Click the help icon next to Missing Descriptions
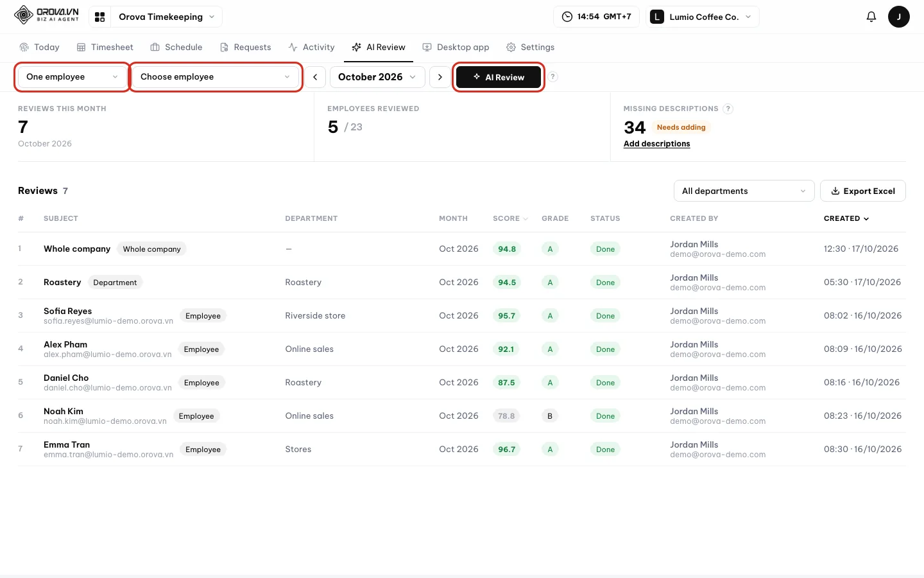 click(x=728, y=109)
